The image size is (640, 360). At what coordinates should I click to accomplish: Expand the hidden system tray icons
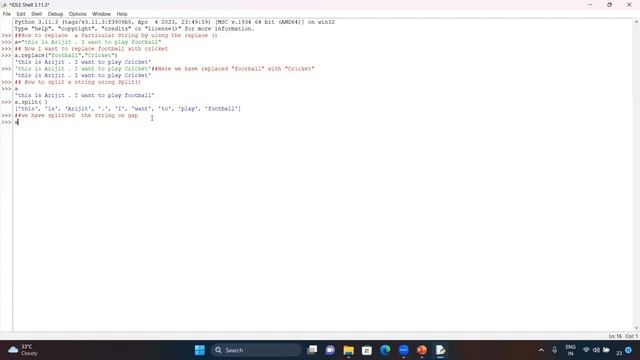point(541,350)
